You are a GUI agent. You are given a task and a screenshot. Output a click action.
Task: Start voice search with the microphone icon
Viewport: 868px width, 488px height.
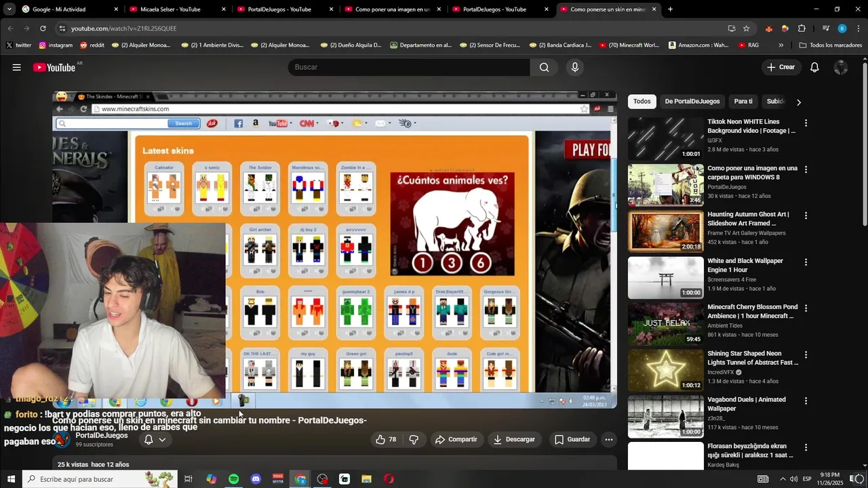(x=574, y=67)
